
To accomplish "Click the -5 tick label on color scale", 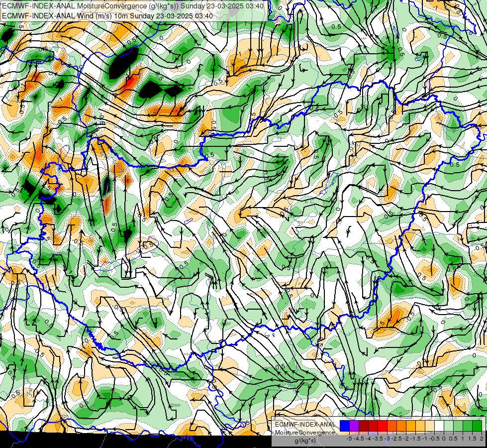I will click(x=349, y=439).
